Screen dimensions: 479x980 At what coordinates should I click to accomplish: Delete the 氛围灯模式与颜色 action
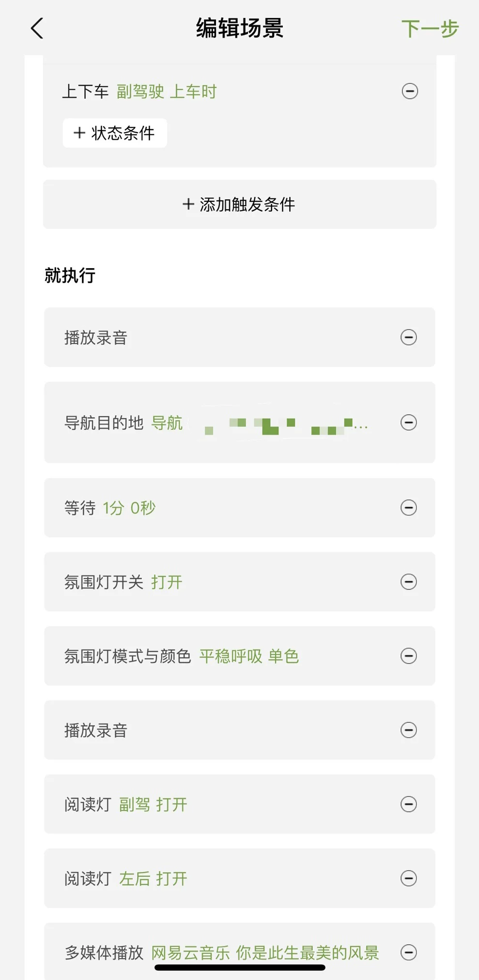point(408,656)
